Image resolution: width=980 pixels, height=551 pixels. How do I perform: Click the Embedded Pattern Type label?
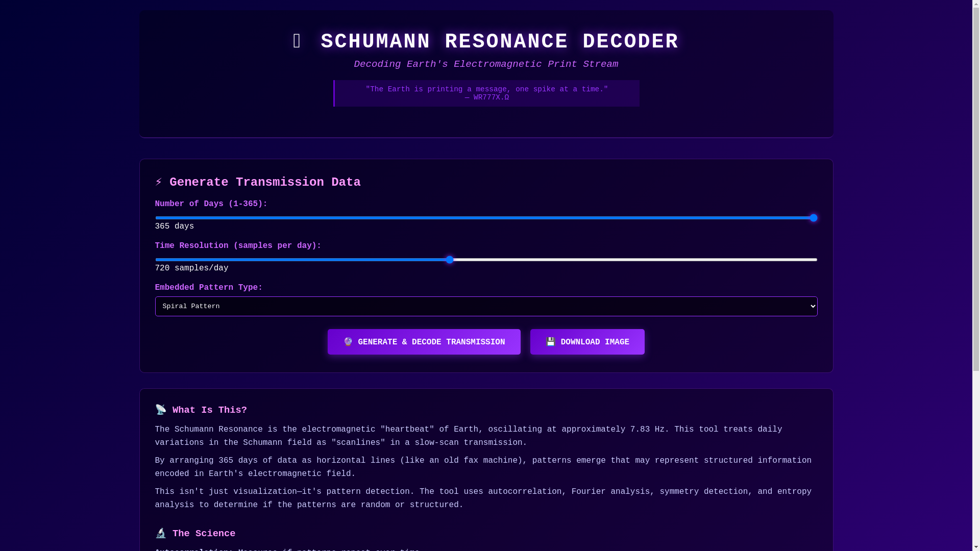pos(208,288)
